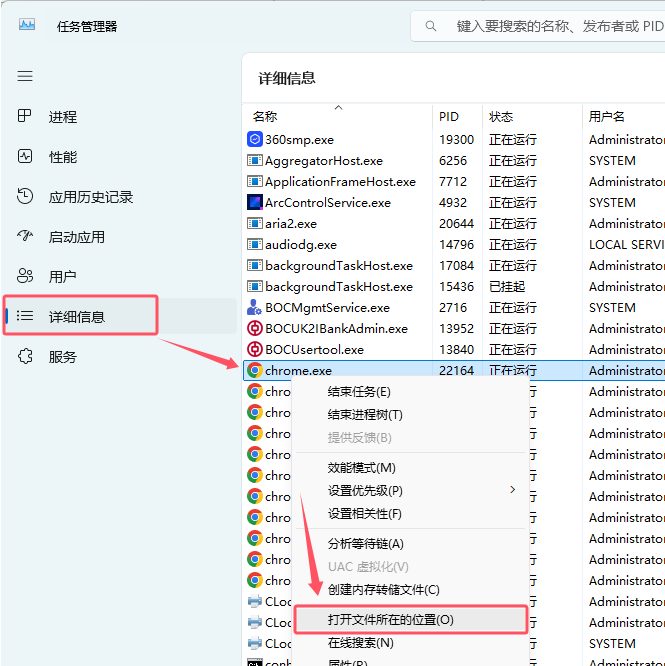Click the hamburger navigation menu icon
Screen dimensions: 665x666
point(25,76)
